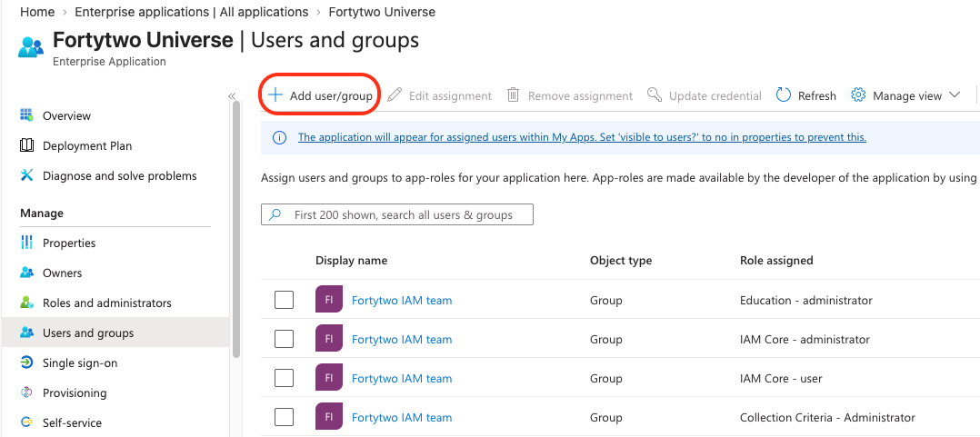Open Properties under Manage

click(69, 243)
